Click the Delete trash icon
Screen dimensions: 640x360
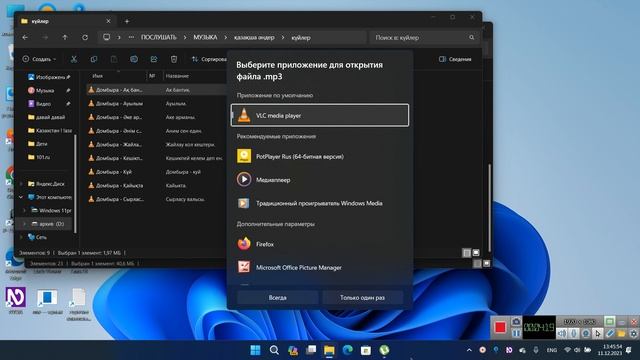pos(174,59)
